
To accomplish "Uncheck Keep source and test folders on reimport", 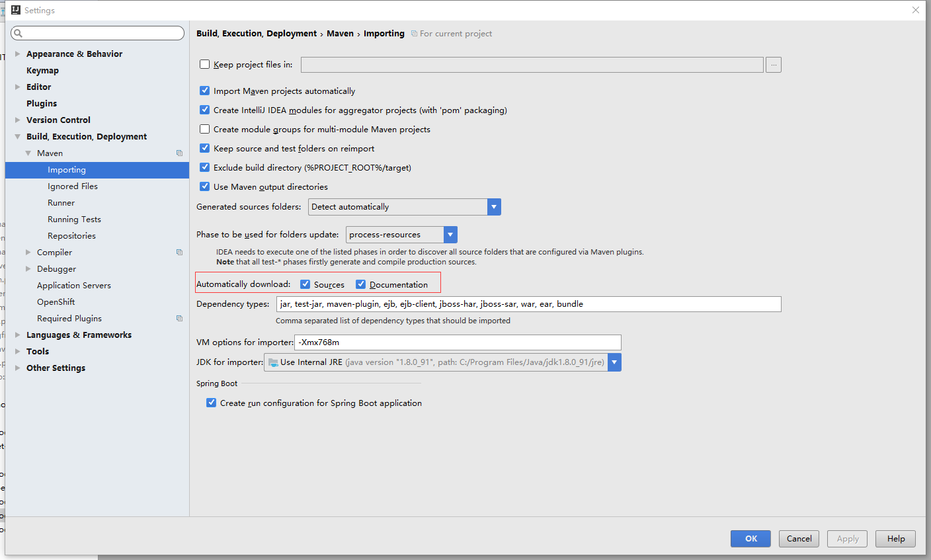I will [x=205, y=148].
